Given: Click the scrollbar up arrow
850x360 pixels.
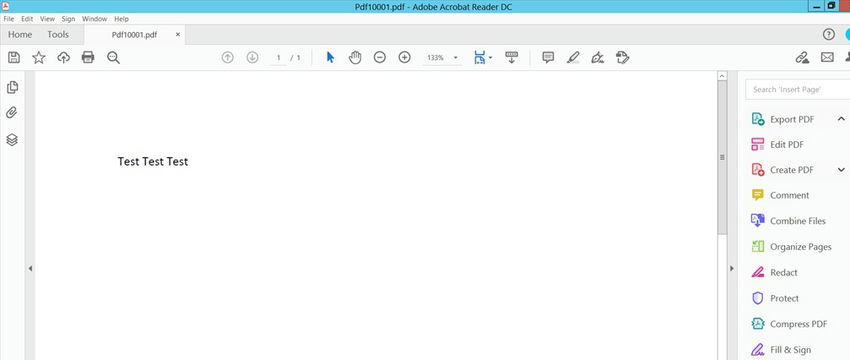Looking at the screenshot, I should [722, 76].
